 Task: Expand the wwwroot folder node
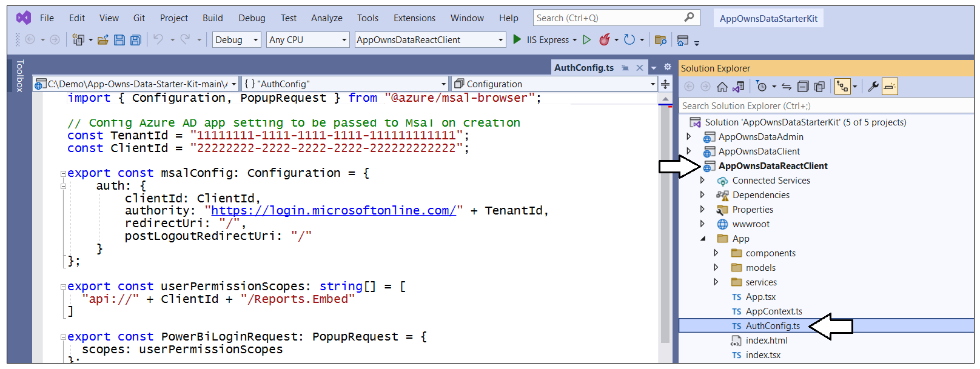click(702, 224)
